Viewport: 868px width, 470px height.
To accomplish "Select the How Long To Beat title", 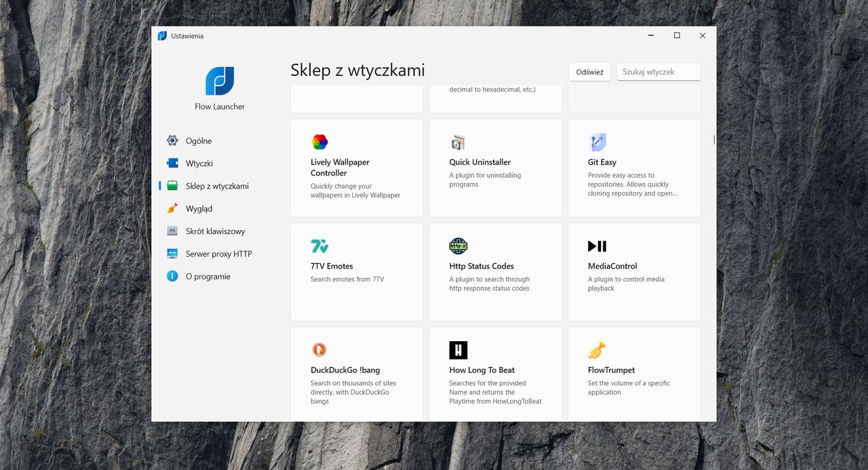I will [481, 370].
